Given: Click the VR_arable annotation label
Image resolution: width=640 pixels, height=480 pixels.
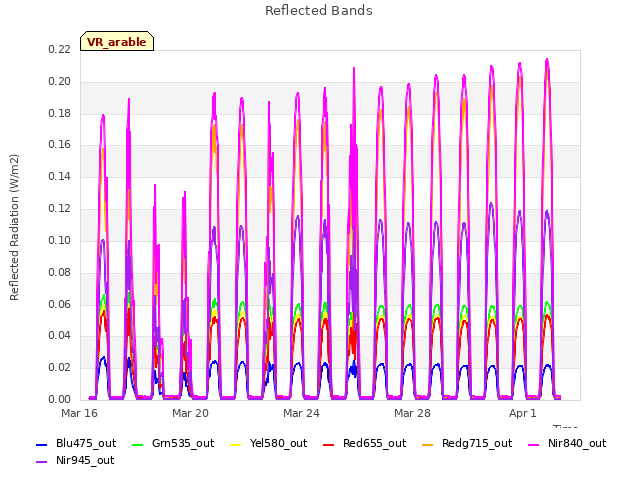Looking at the screenshot, I should tap(117, 42).
